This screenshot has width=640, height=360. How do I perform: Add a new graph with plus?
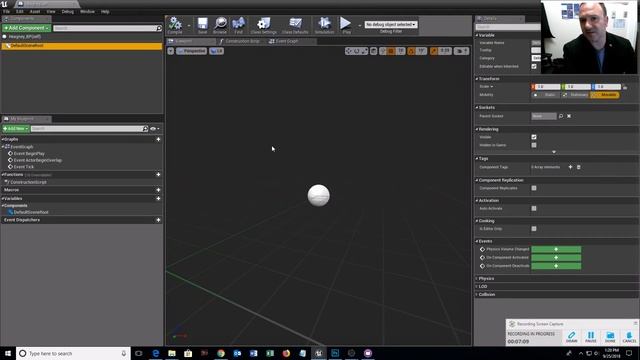coord(158,140)
